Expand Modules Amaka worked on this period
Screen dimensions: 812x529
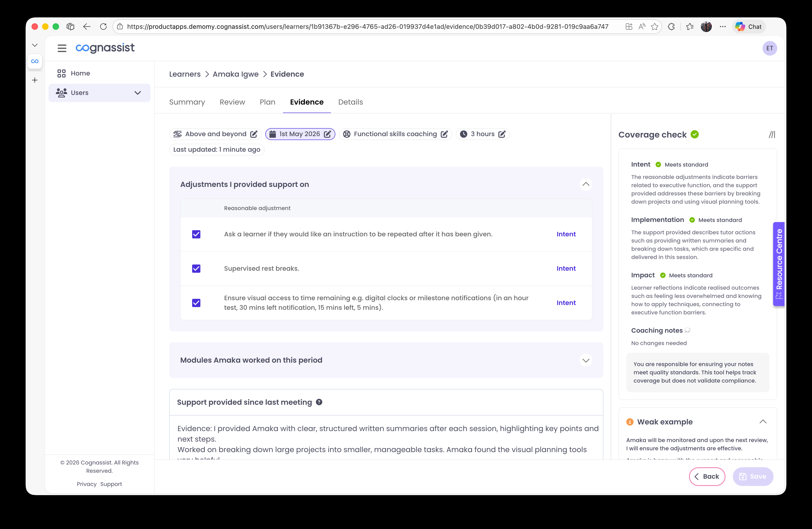coord(586,360)
